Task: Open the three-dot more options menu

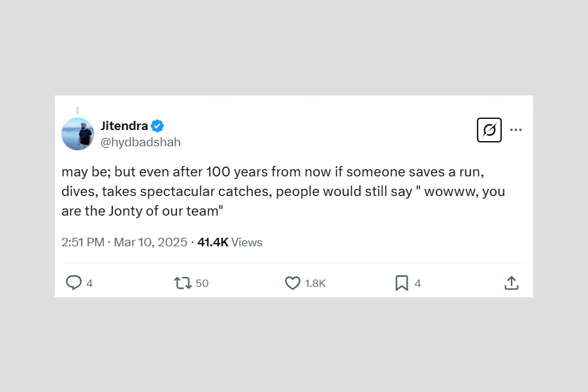Action: coord(516,130)
